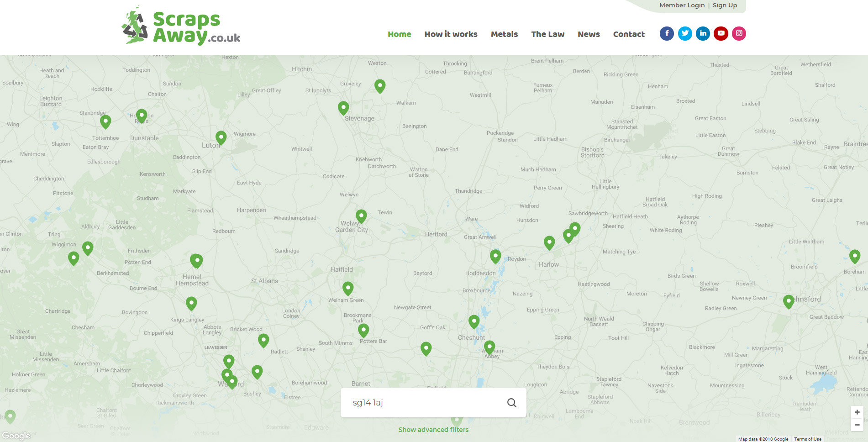Image resolution: width=868 pixels, height=442 pixels.
Task: Open the Twitter social icon
Action: pos(685,33)
